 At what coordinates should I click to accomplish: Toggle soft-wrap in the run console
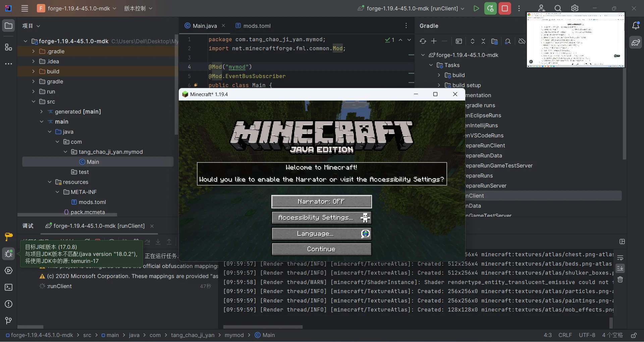(x=621, y=258)
